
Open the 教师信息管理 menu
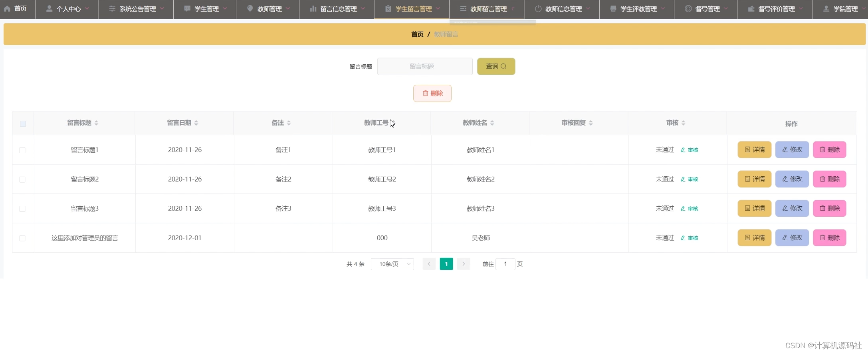click(x=562, y=9)
